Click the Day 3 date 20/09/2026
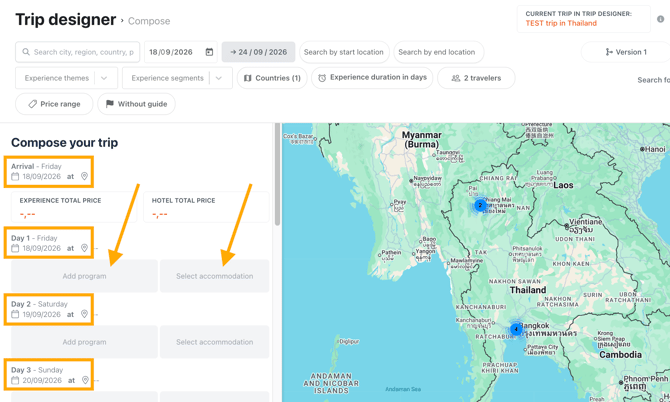 pyautogui.click(x=41, y=380)
